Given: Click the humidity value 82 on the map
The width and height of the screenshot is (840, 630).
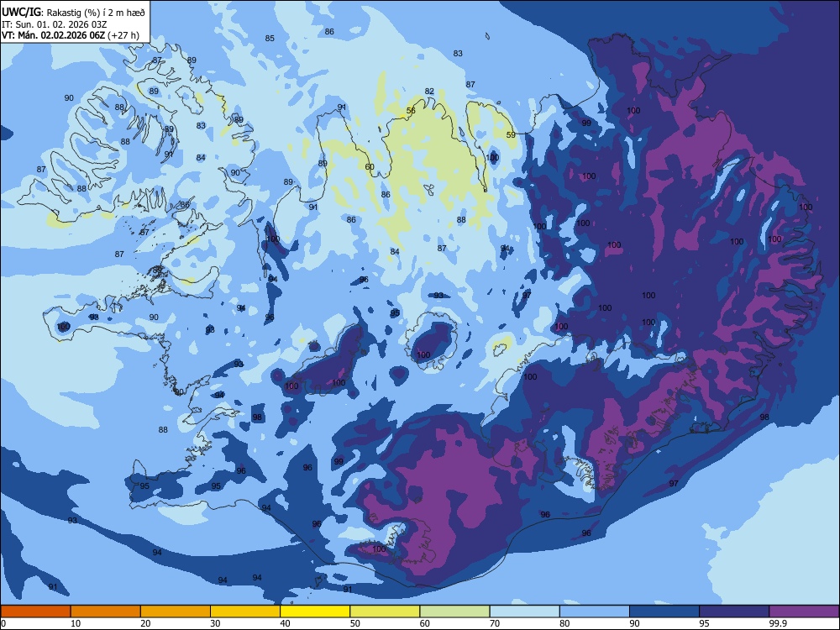Looking at the screenshot, I should click(x=429, y=92).
